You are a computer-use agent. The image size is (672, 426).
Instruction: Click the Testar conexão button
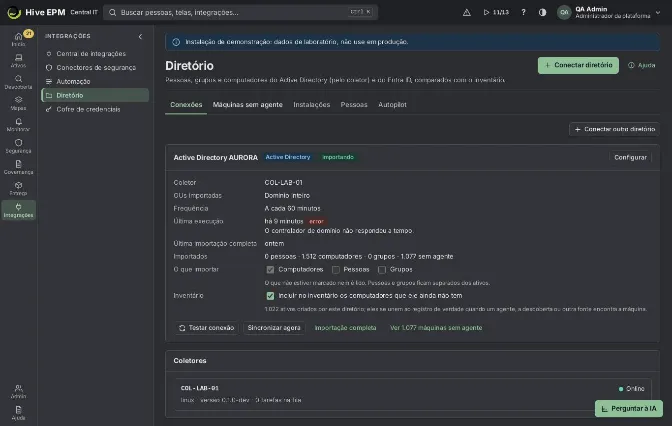(x=206, y=328)
